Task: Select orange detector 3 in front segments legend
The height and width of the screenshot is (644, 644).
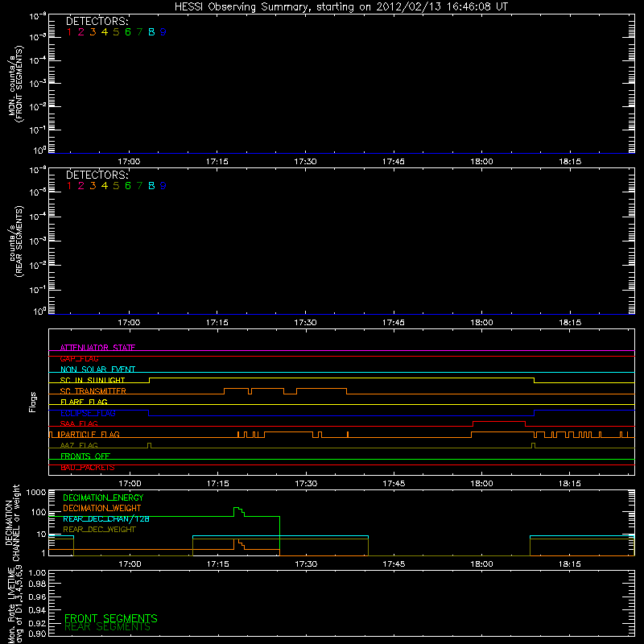Action: [x=93, y=32]
